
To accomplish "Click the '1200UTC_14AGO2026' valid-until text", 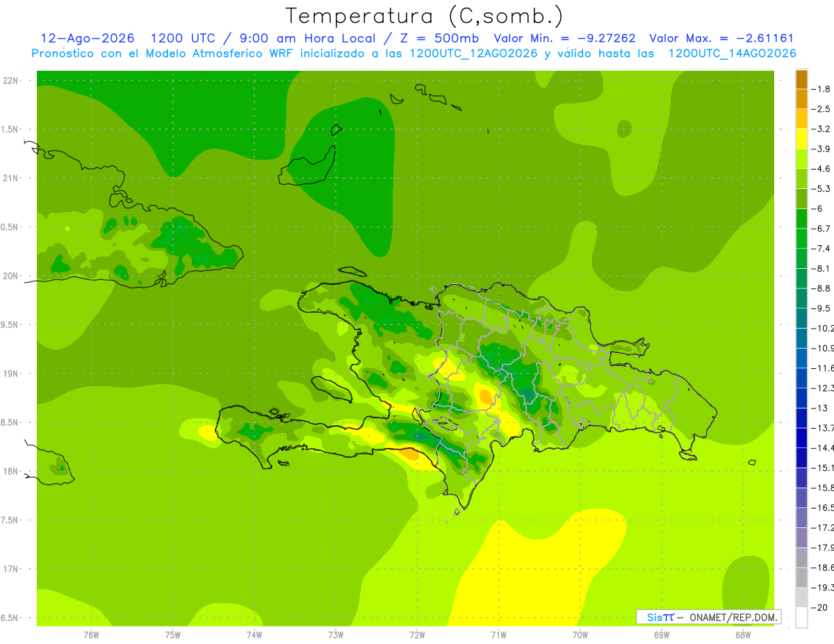I will [x=732, y=53].
